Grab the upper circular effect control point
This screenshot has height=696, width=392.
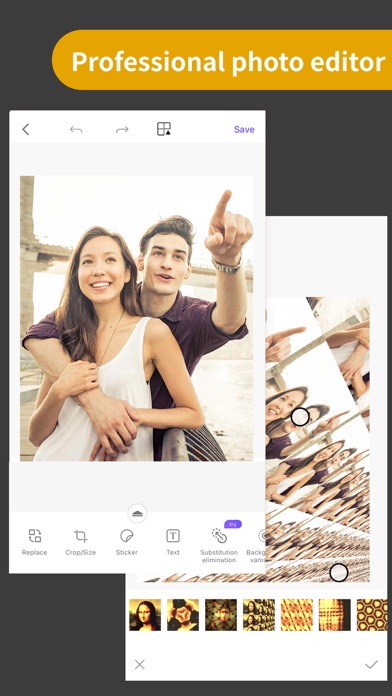coord(300,417)
